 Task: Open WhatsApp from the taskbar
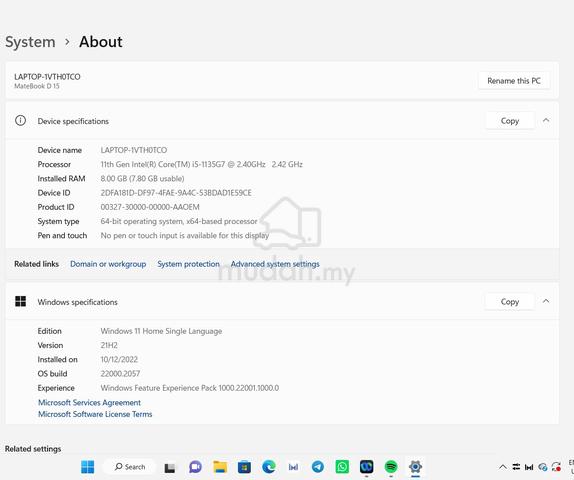coord(342,467)
